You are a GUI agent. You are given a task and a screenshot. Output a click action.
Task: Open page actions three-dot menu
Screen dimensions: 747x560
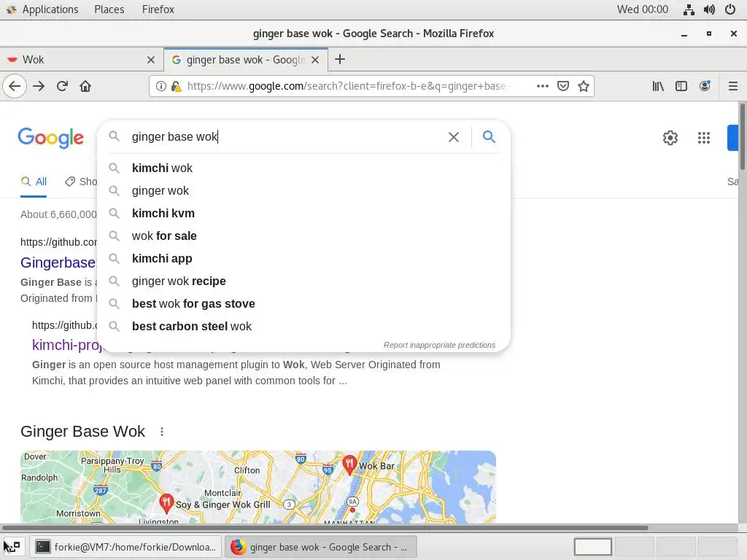542,86
